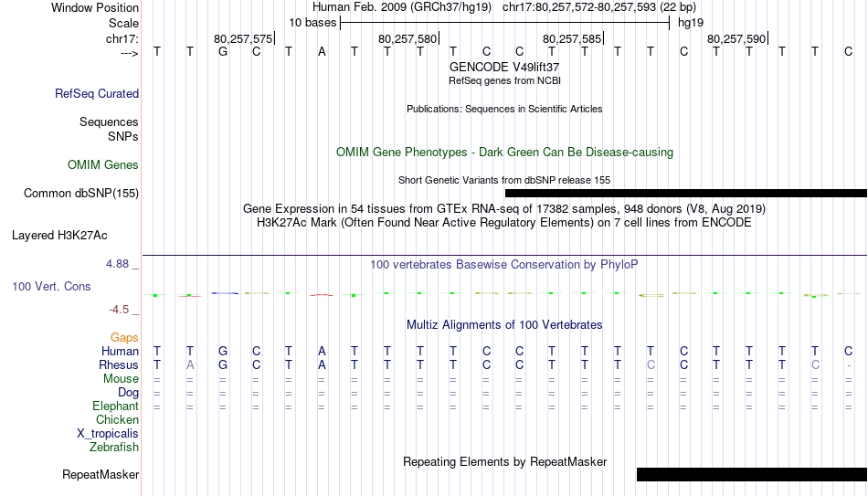
Task: Click the Layered H3K27Ac track label
Action: 59,236
